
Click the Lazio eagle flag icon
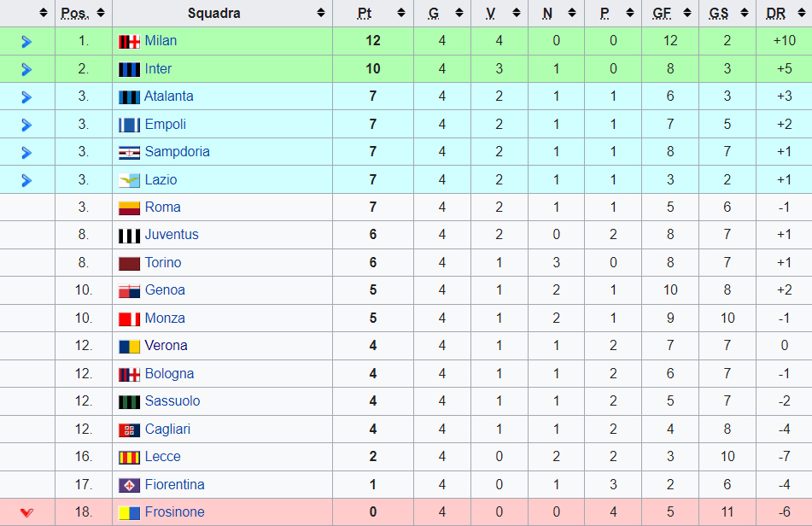(x=129, y=180)
